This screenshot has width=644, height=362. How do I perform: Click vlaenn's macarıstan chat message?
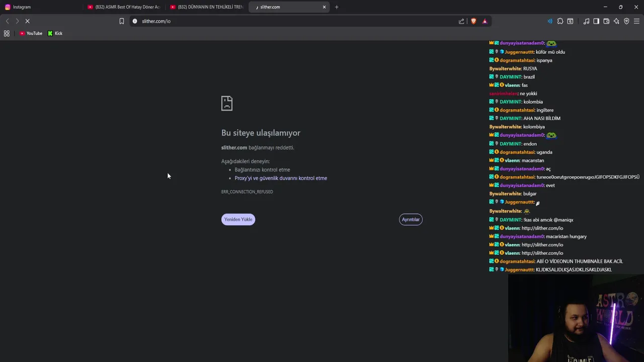point(517,160)
